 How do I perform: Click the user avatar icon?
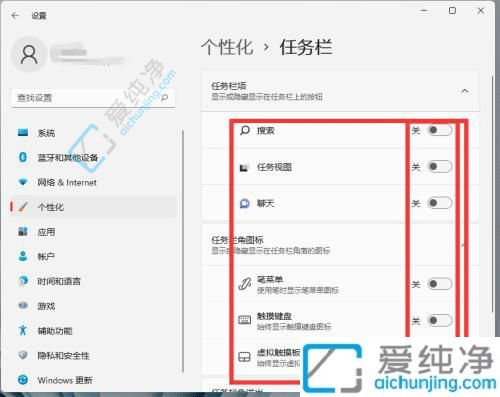29,55
